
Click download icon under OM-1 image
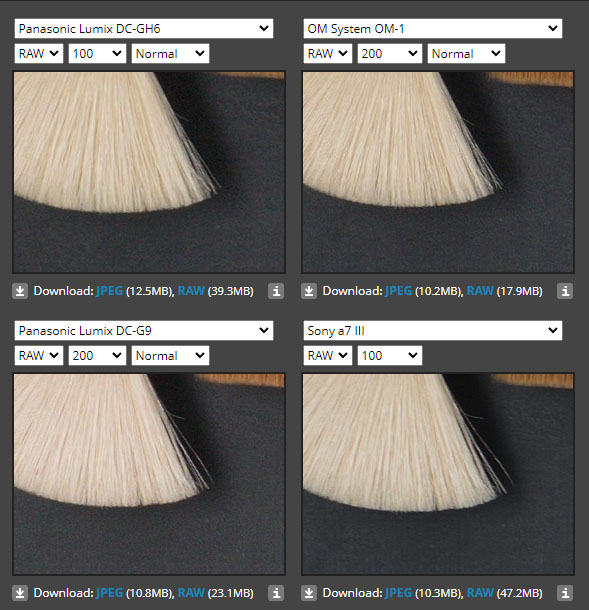coord(309,291)
